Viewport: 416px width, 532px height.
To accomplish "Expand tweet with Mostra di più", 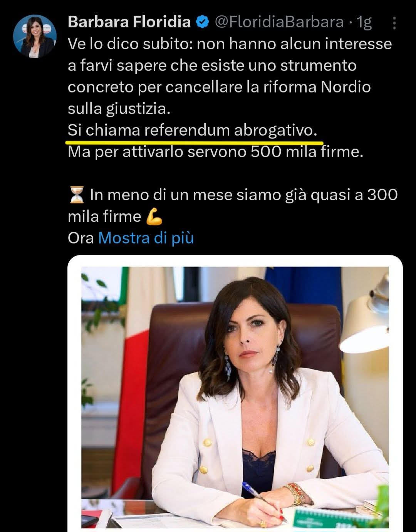I will [146, 238].
